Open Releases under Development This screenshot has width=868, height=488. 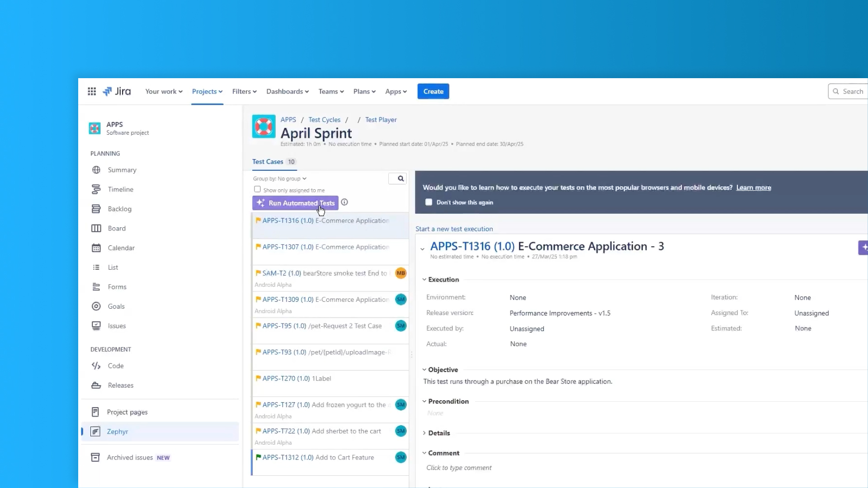[x=120, y=385]
